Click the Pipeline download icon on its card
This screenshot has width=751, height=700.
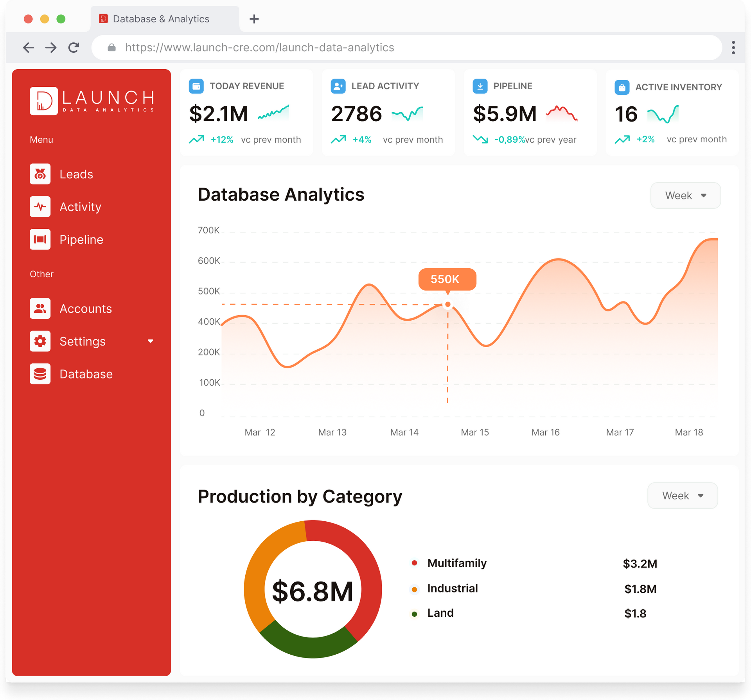480,86
